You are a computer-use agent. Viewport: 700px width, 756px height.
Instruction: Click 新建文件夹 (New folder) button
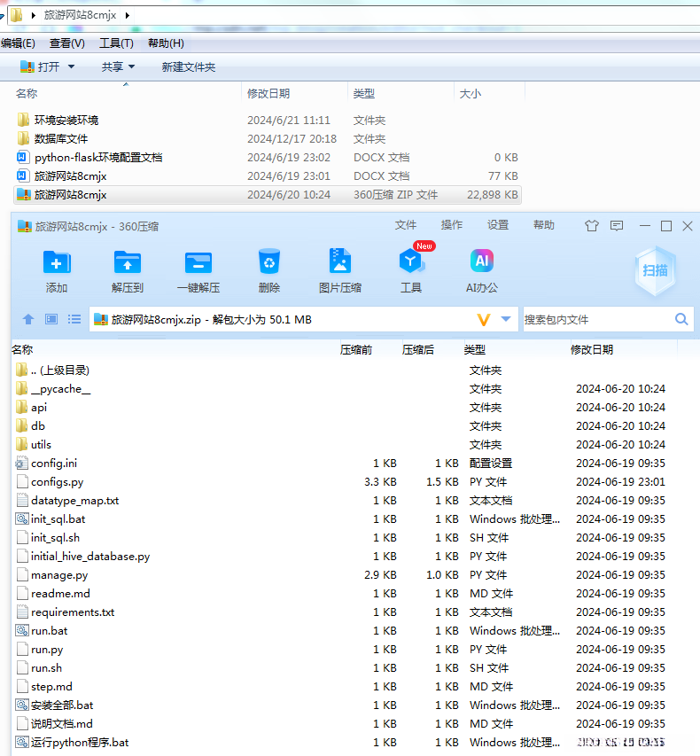click(x=189, y=67)
